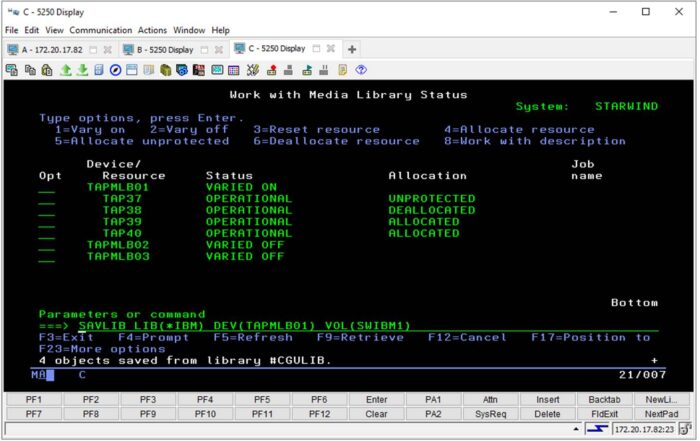
Task: Click the NextPad keypad button
Action: [x=661, y=413]
